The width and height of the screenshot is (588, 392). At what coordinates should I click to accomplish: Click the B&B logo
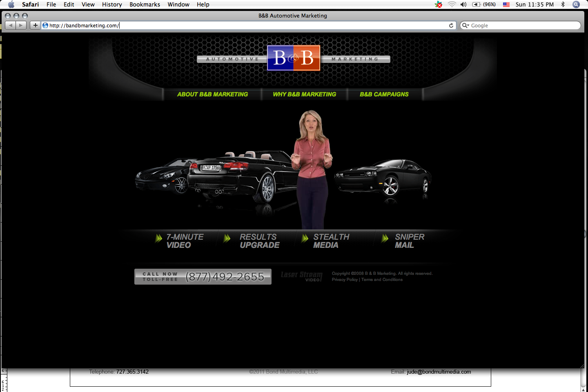point(294,58)
